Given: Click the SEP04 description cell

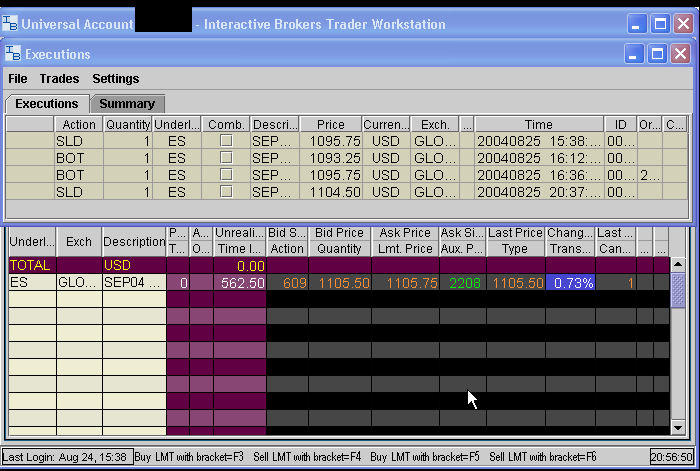Looking at the screenshot, I should [x=134, y=283].
